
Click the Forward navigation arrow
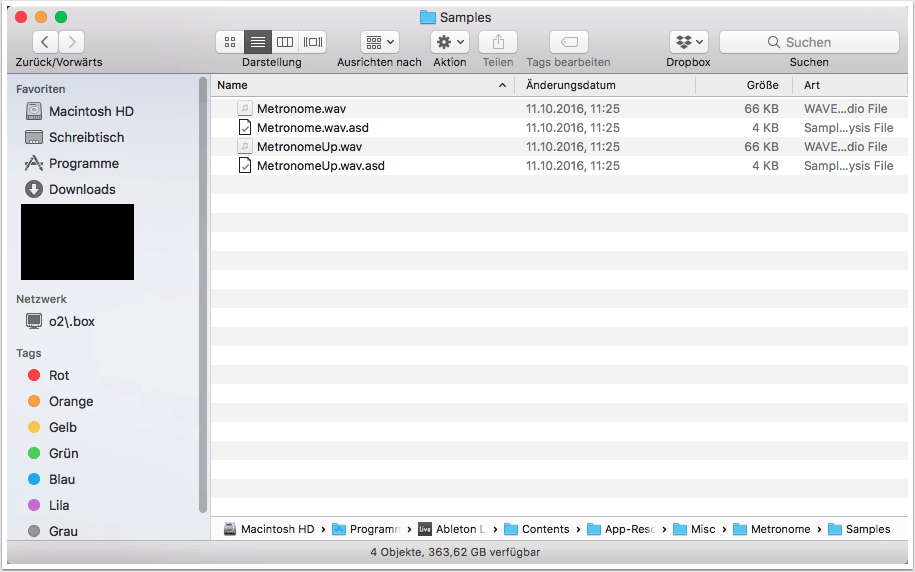pyautogui.click(x=72, y=42)
